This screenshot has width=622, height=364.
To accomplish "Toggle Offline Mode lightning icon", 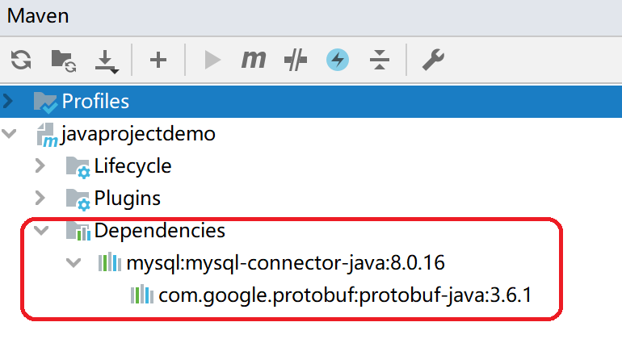I will coord(338,59).
